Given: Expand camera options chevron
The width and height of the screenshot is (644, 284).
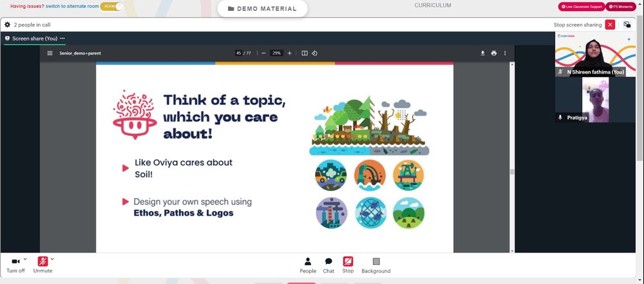Looking at the screenshot, I should (x=25, y=259).
